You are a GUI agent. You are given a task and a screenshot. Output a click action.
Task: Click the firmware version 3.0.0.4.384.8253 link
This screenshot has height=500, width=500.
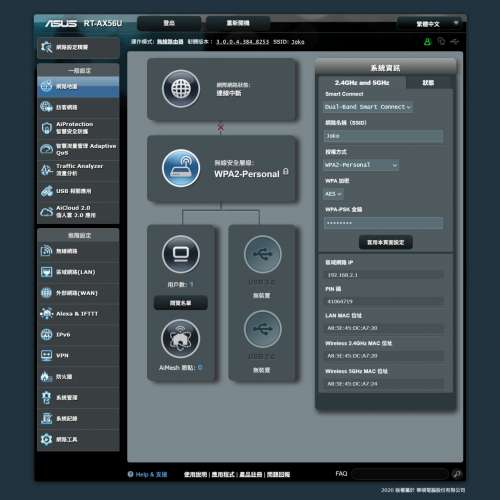(x=242, y=42)
